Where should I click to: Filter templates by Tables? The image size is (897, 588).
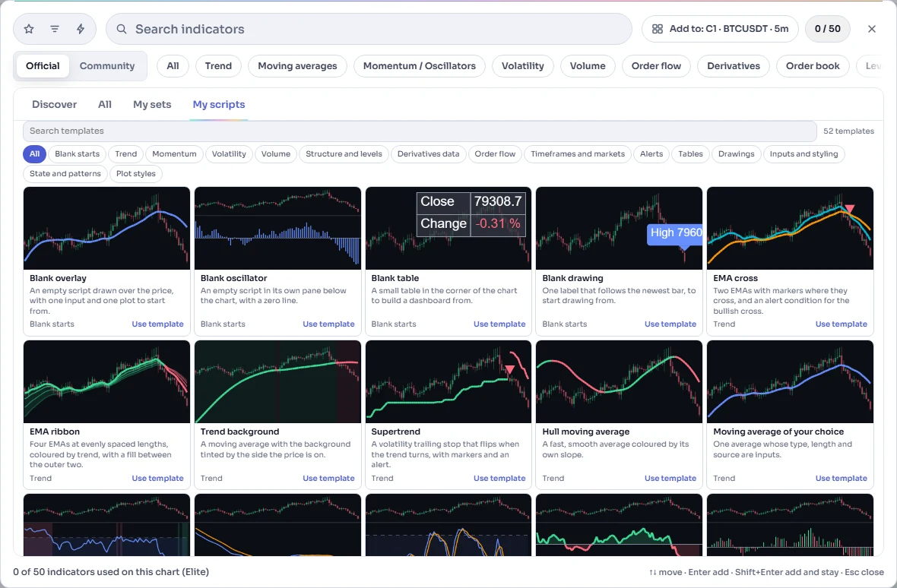(690, 153)
